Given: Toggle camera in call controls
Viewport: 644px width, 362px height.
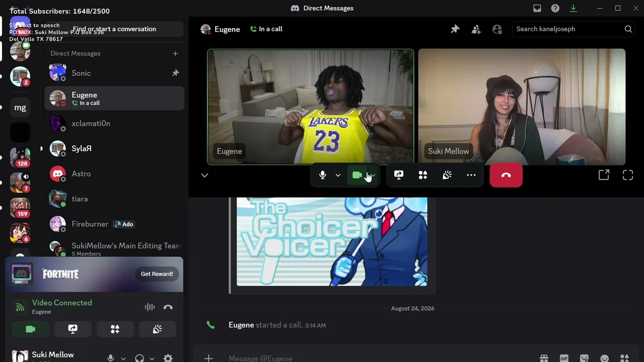Looking at the screenshot, I should click(357, 175).
